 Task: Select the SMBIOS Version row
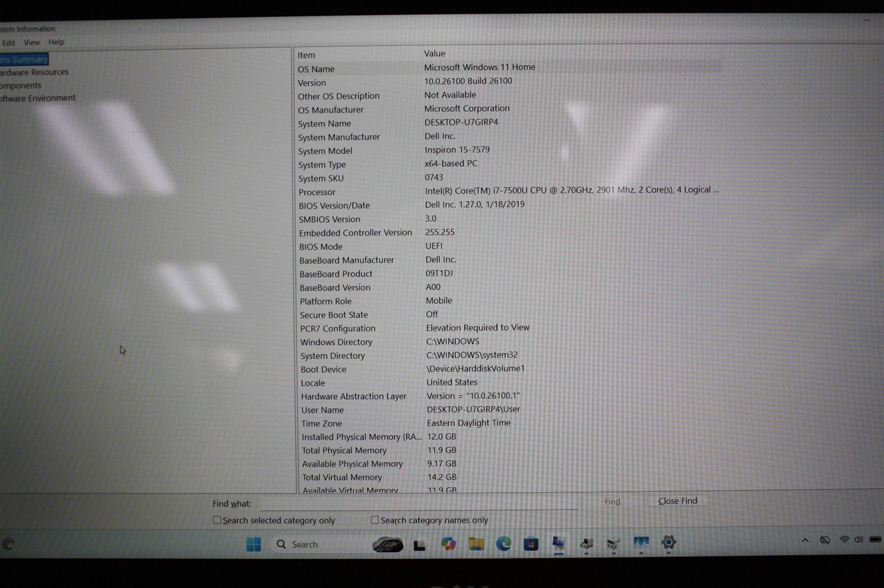point(509,219)
